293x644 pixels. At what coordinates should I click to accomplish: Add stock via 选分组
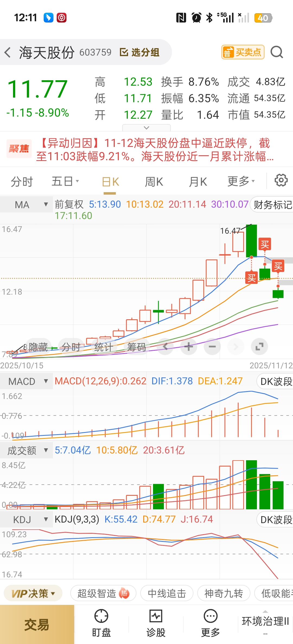pyautogui.click(x=140, y=52)
